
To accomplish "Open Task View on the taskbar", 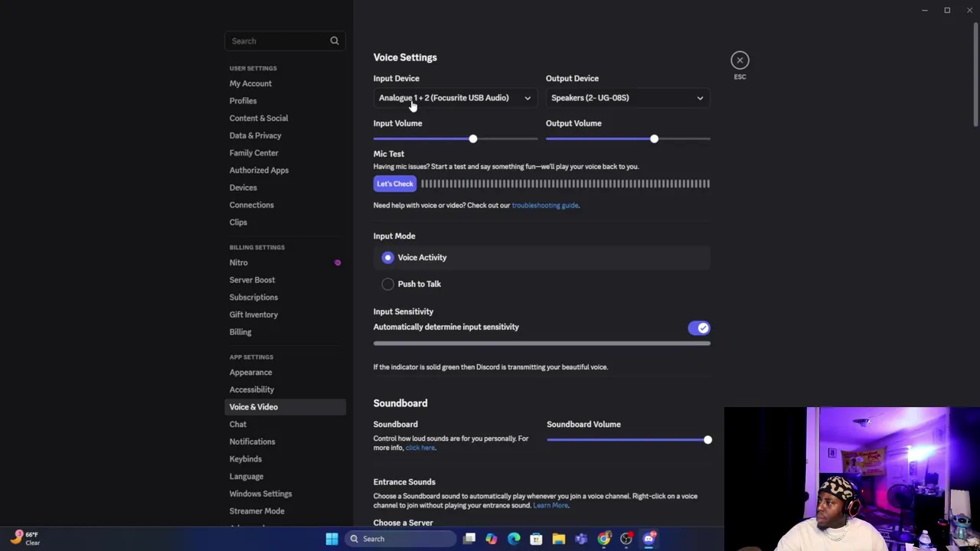I will [469, 539].
